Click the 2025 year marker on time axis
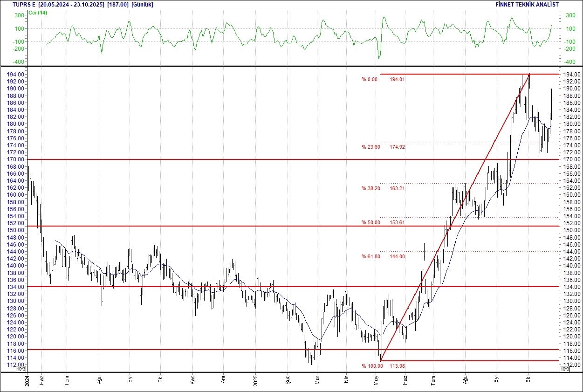 pos(256,380)
